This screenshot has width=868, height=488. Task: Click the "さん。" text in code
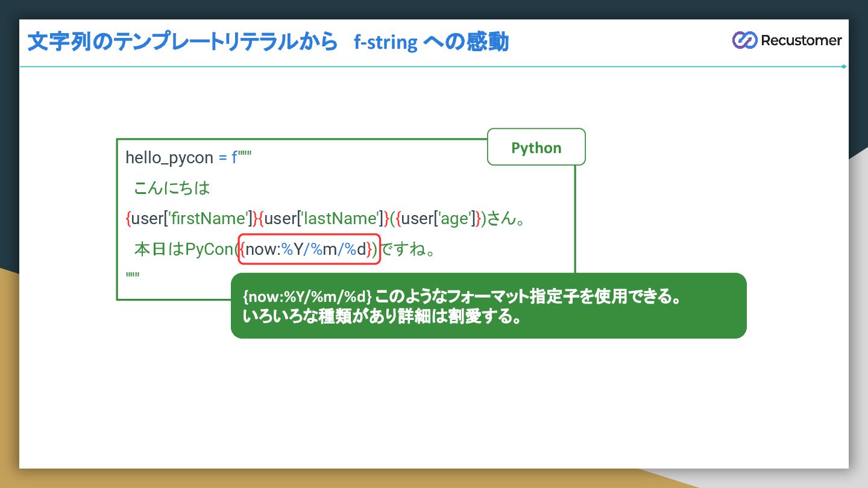click(x=506, y=219)
